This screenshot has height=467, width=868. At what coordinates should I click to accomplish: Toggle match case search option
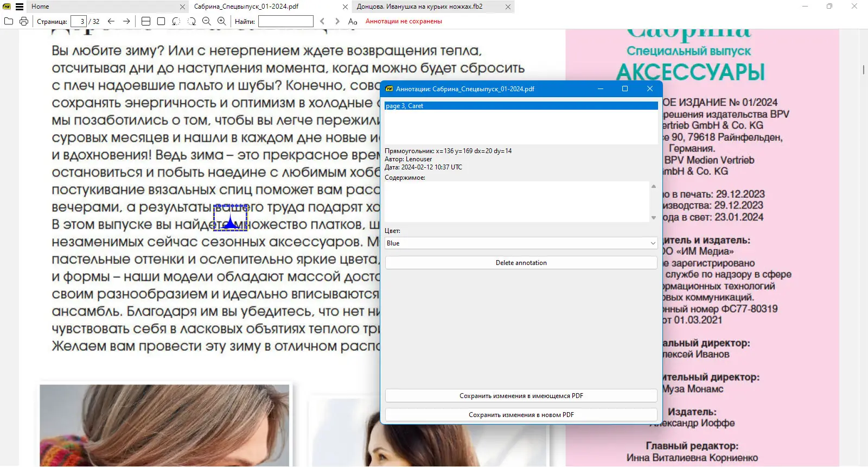tap(353, 21)
